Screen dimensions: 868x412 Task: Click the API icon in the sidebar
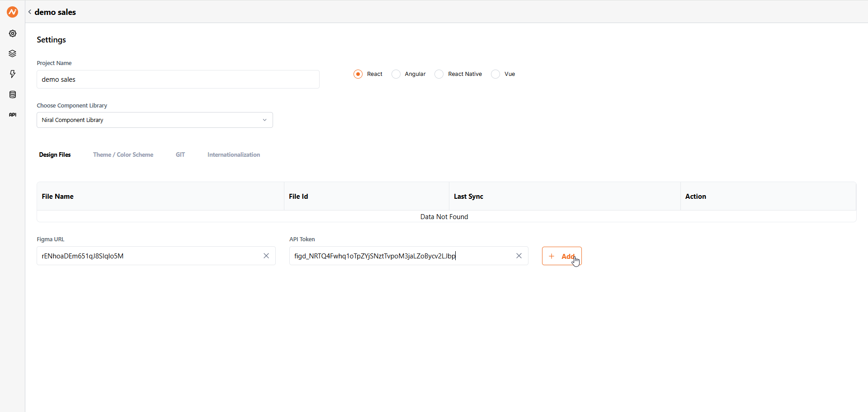[x=12, y=114]
